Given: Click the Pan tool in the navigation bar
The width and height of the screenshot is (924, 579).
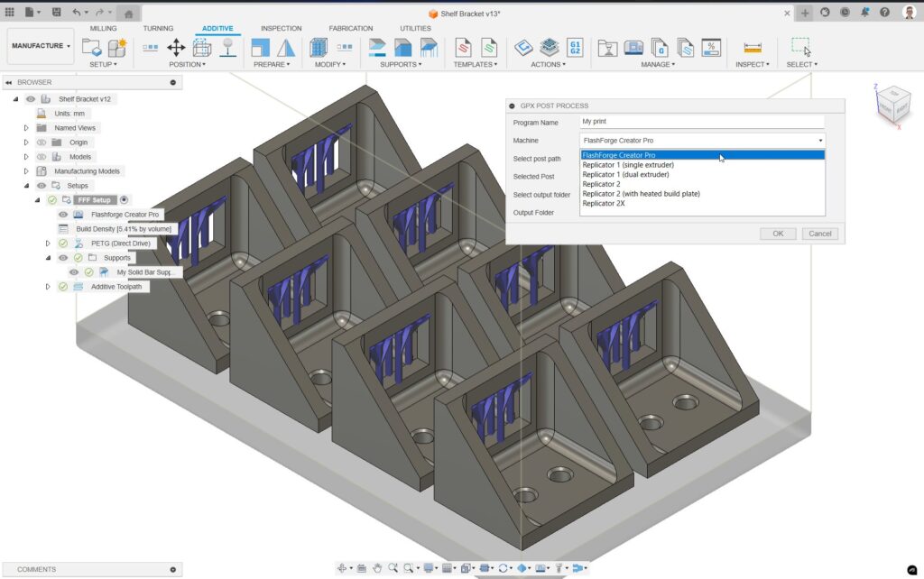Looking at the screenshot, I should [377, 568].
